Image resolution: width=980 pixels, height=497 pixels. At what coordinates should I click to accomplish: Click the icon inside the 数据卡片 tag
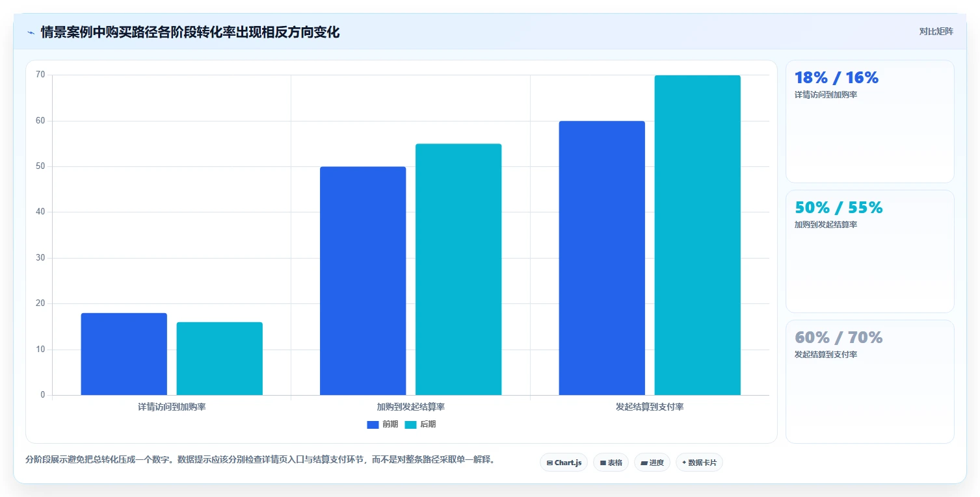point(684,463)
